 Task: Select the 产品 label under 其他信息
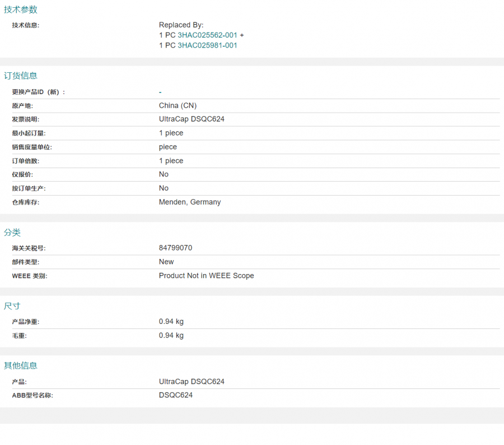(x=19, y=382)
